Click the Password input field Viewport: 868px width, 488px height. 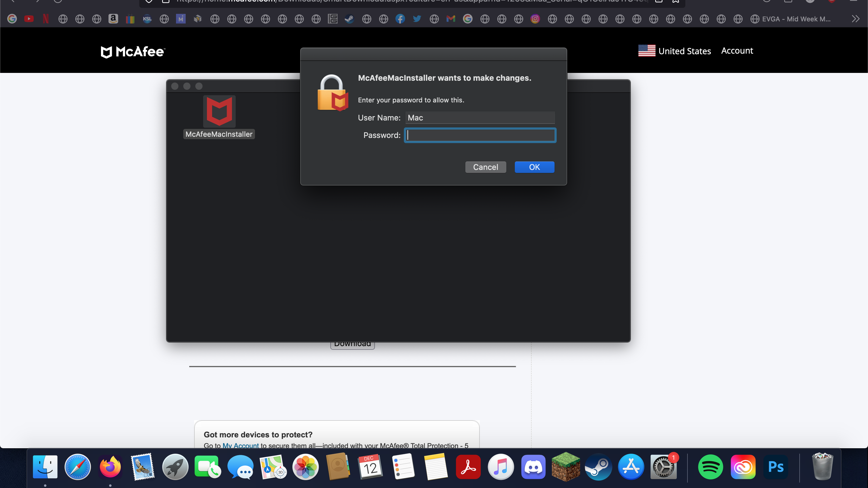click(x=480, y=135)
